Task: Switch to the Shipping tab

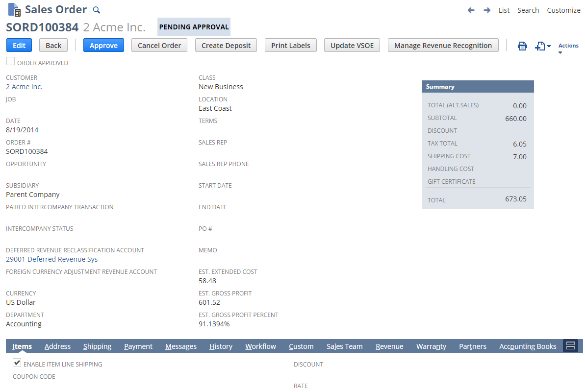Action: 98,346
